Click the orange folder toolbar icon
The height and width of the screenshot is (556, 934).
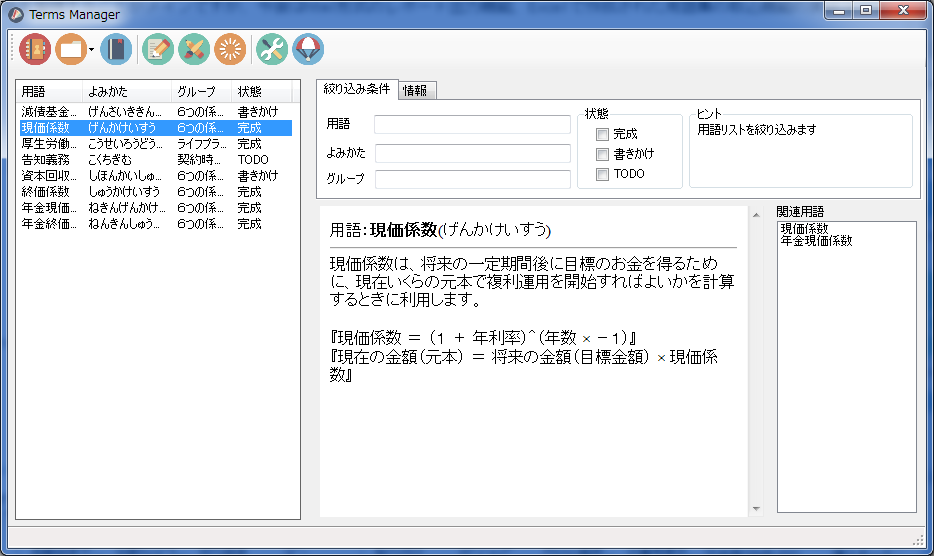[x=70, y=49]
